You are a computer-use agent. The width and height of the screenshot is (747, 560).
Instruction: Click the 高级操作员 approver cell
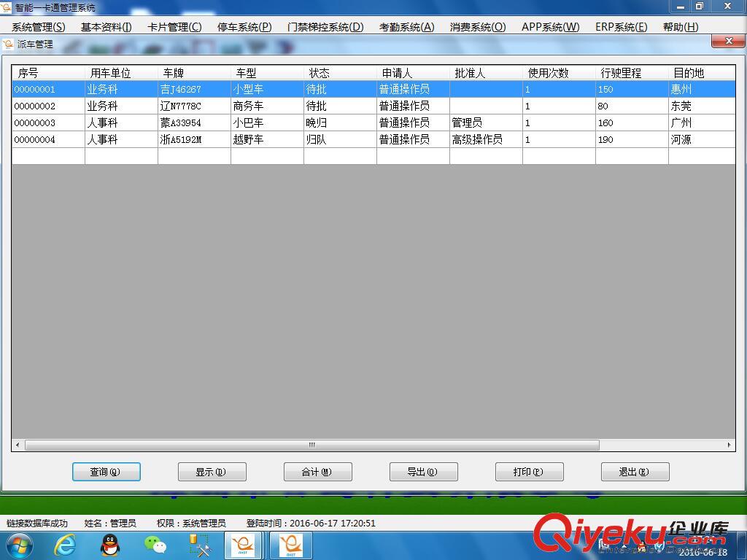tap(485, 139)
